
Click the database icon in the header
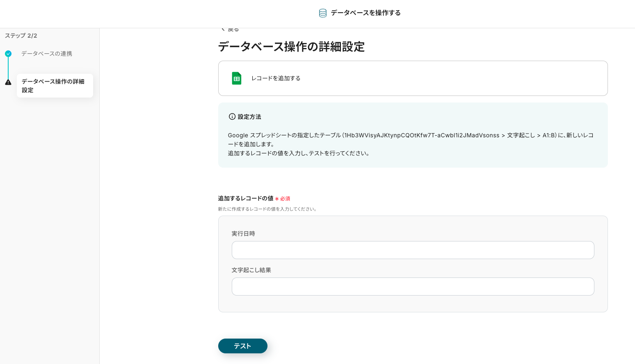point(323,13)
